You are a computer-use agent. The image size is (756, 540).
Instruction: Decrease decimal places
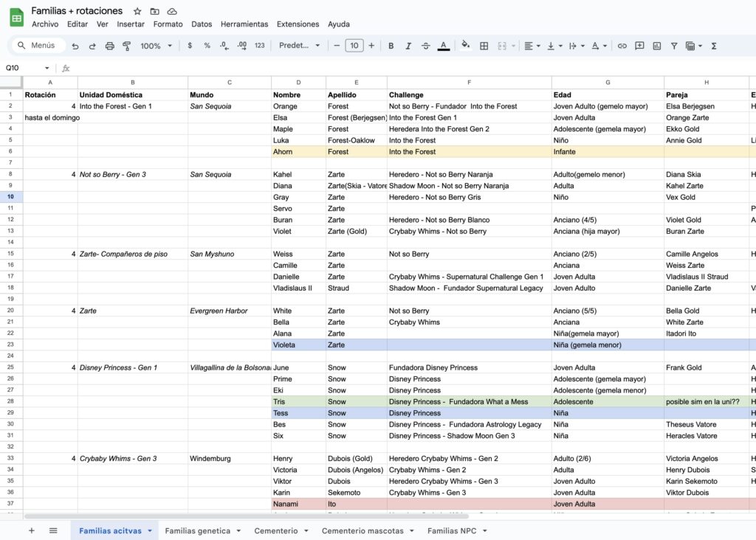coord(224,45)
